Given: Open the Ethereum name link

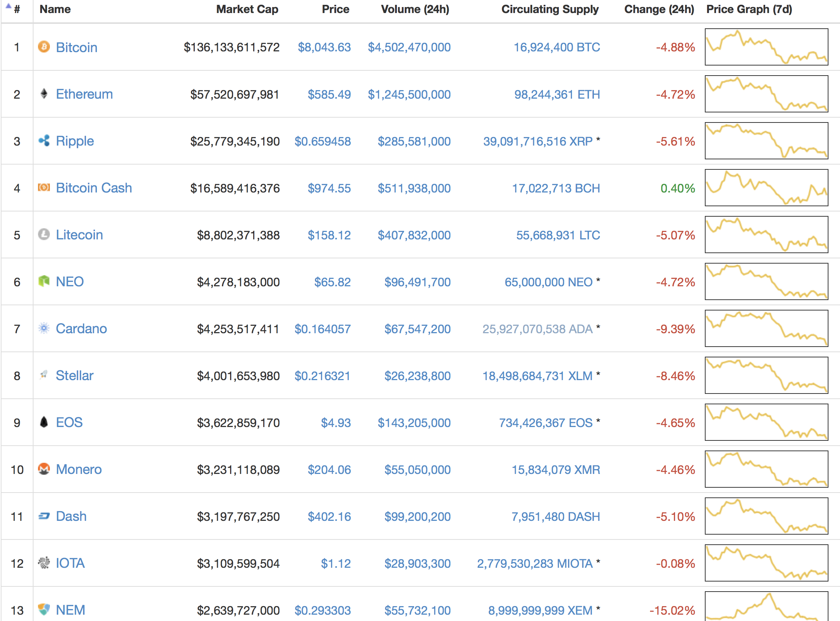Looking at the screenshot, I should click(x=85, y=94).
